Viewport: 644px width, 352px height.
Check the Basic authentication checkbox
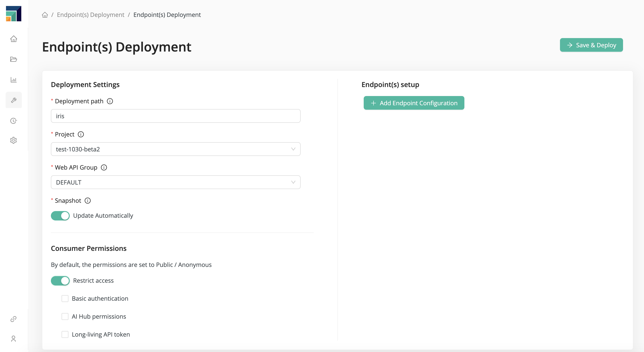(x=65, y=298)
